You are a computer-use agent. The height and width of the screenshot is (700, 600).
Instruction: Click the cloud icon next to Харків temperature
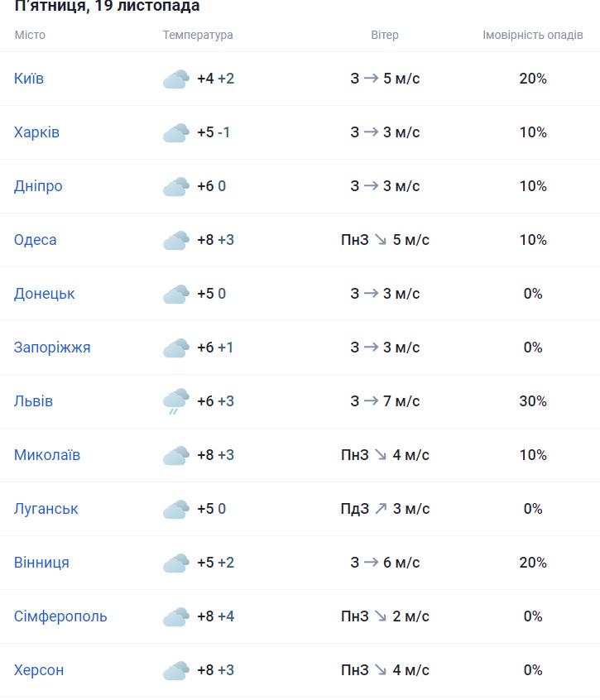point(175,133)
